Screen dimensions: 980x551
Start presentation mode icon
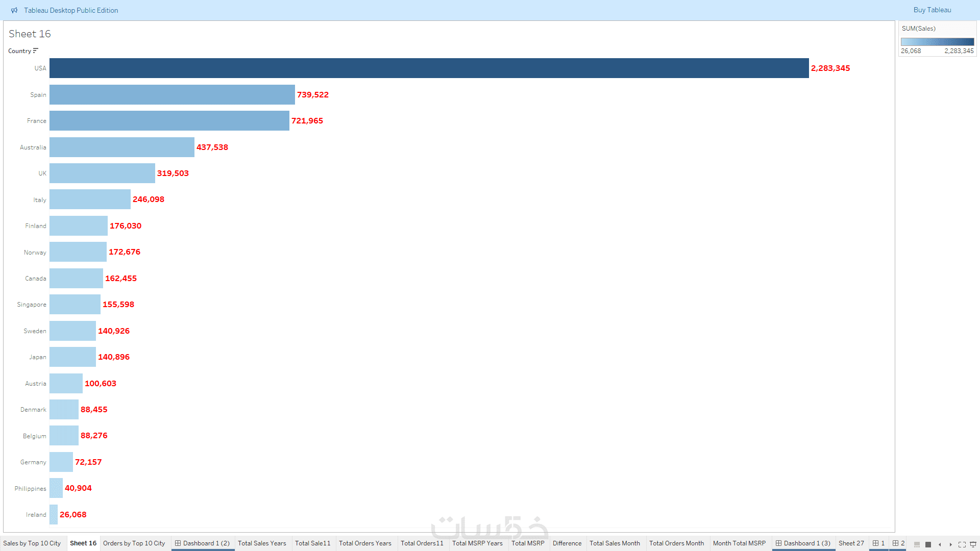point(973,544)
